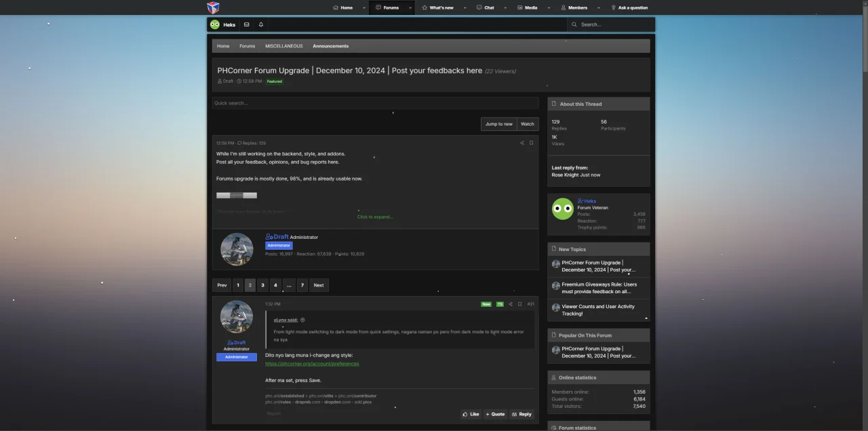Click the Announcements breadcrumb
The width and height of the screenshot is (868, 431).
pyautogui.click(x=331, y=46)
